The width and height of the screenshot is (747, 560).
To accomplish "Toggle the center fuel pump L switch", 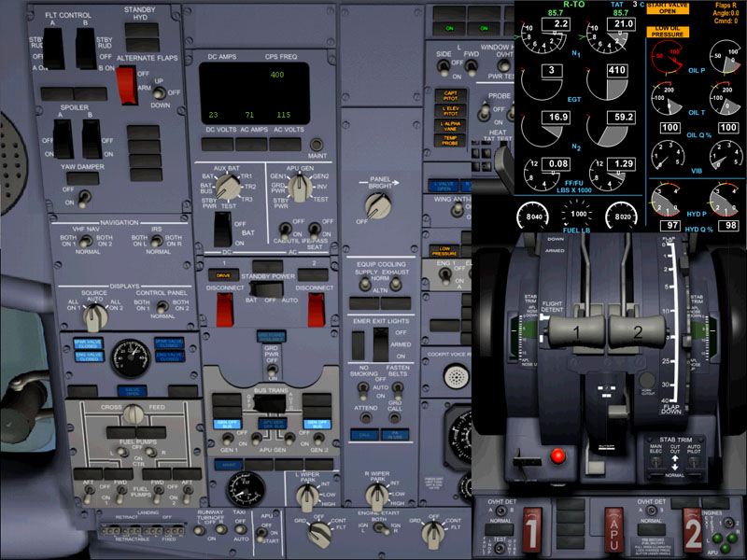I will click(x=123, y=453).
